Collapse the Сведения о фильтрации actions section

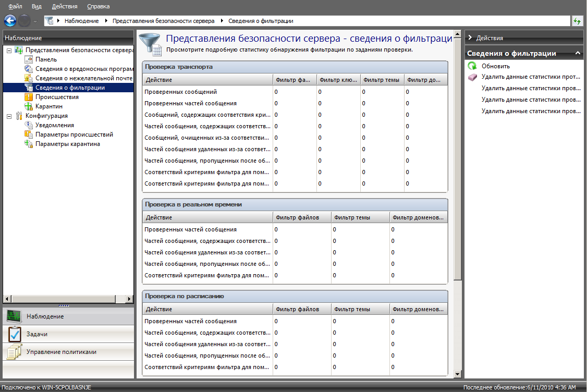point(578,53)
